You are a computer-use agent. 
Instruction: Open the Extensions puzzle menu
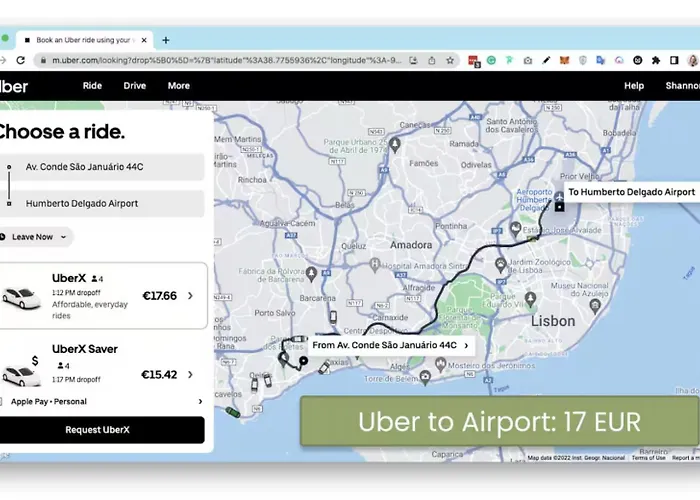pyautogui.click(x=656, y=60)
